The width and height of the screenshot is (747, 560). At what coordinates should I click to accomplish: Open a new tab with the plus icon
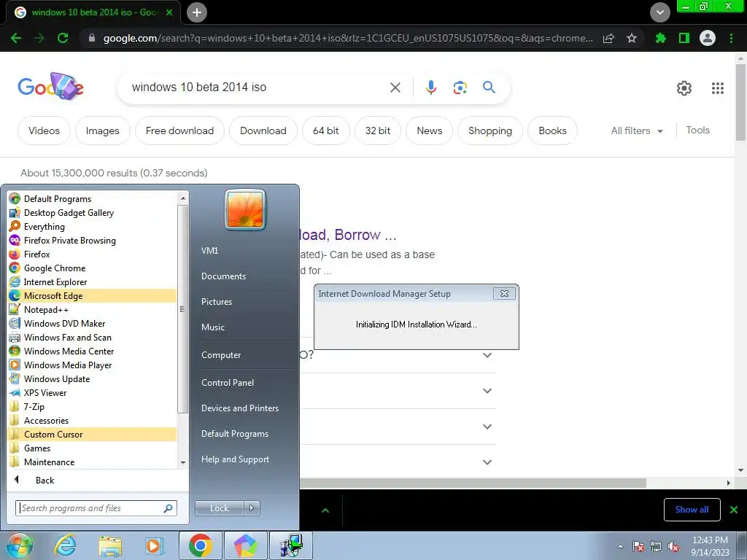click(x=197, y=12)
